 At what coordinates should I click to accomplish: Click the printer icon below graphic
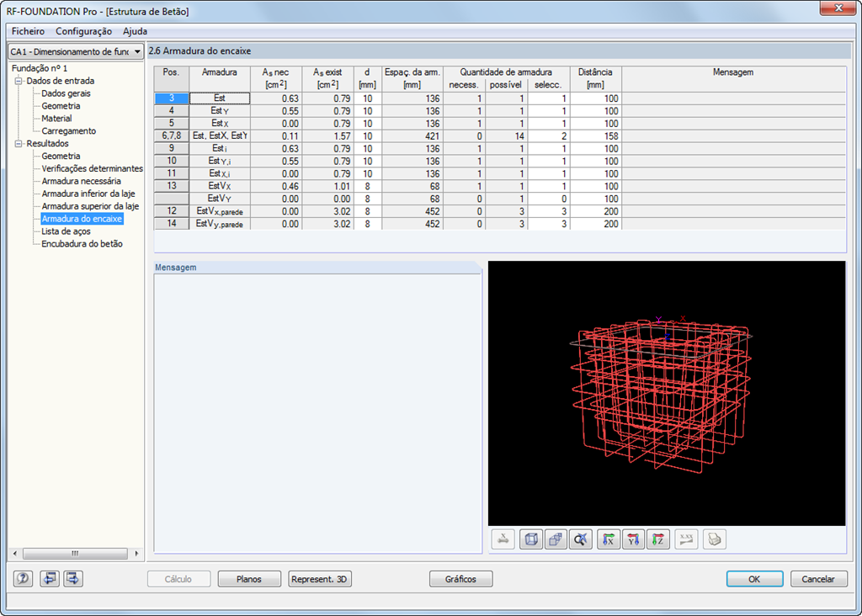(714, 539)
